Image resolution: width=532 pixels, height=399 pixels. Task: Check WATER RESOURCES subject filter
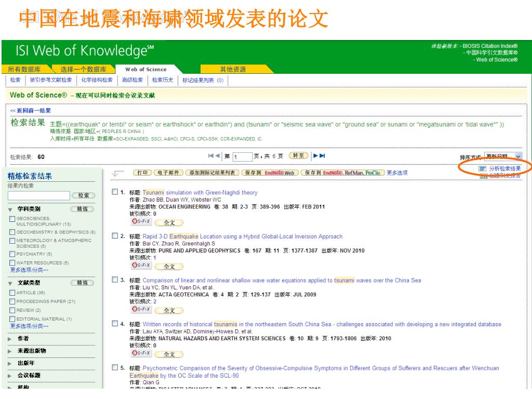pos(12,262)
